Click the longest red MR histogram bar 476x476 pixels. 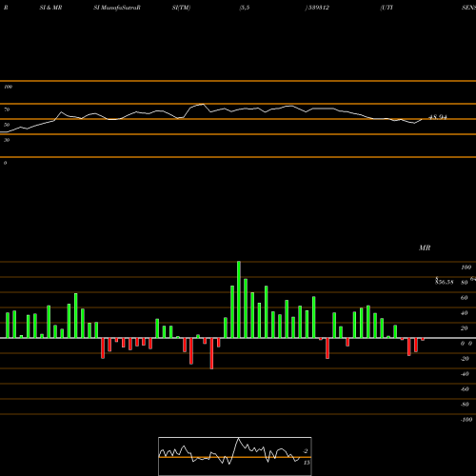pyautogui.click(x=211, y=353)
